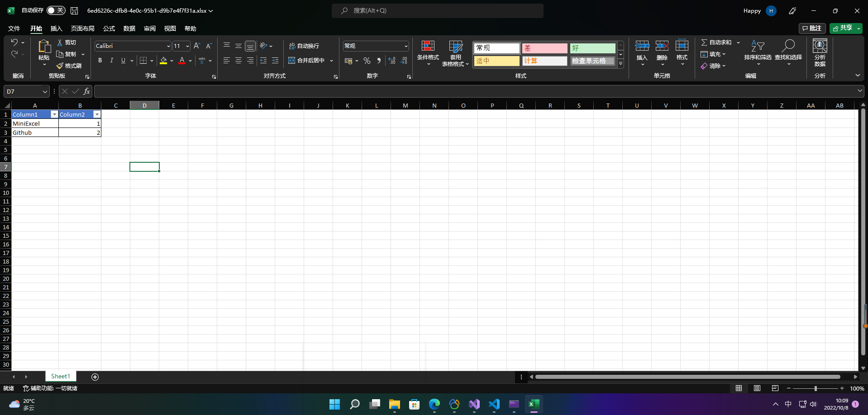Select the Format Painter tool
This screenshot has height=415, width=868.
pyautogui.click(x=69, y=66)
